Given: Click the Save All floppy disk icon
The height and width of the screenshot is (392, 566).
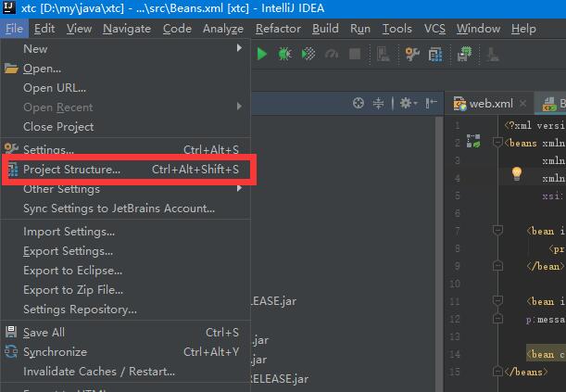Looking at the screenshot, I should [x=11, y=332].
